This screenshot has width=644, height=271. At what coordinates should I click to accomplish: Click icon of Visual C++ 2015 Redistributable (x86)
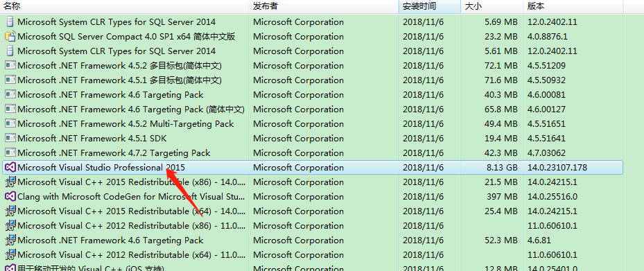10,182
